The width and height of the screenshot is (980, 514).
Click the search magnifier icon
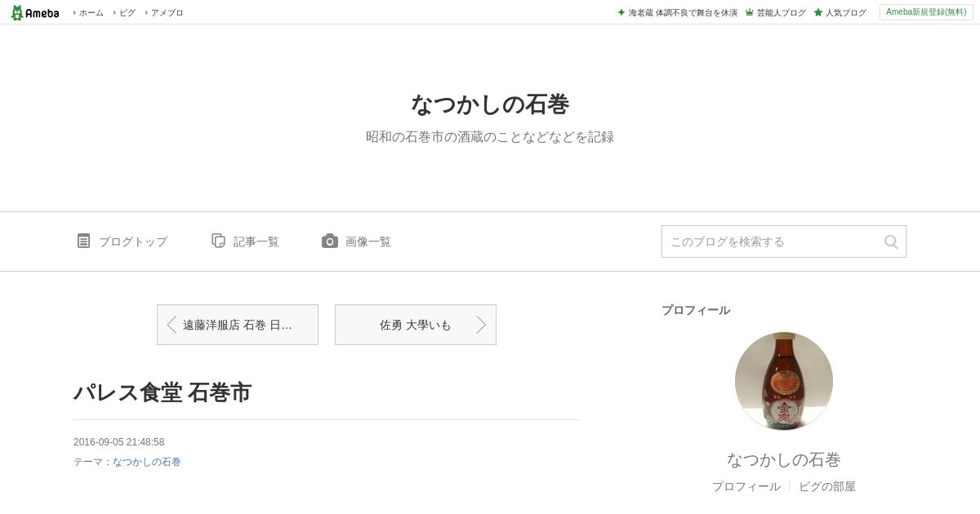click(891, 241)
